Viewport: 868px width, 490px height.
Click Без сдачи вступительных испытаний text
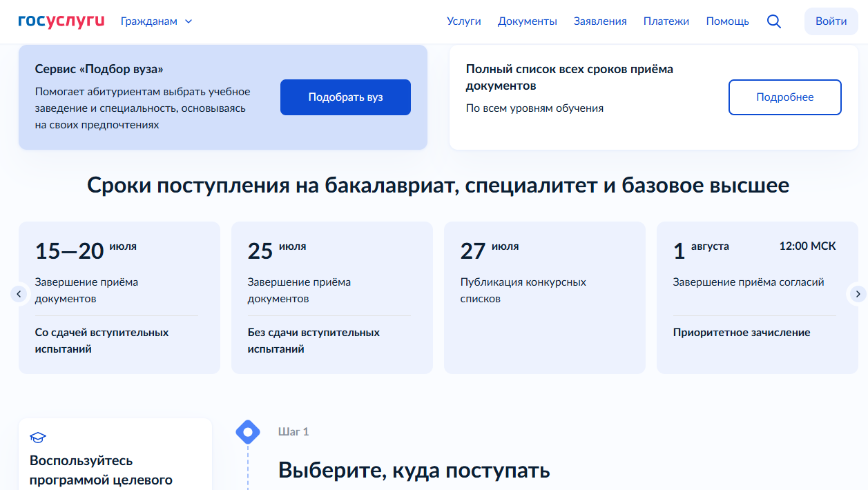(314, 341)
